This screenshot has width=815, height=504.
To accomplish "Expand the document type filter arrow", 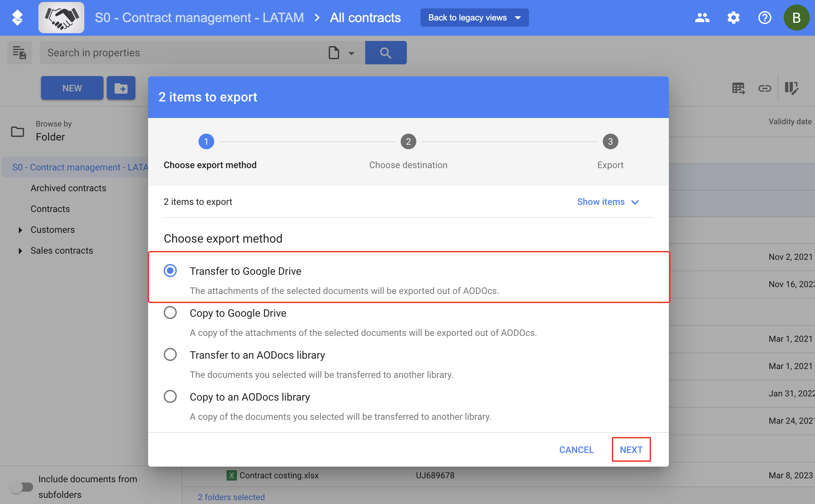I will (x=351, y=53).
